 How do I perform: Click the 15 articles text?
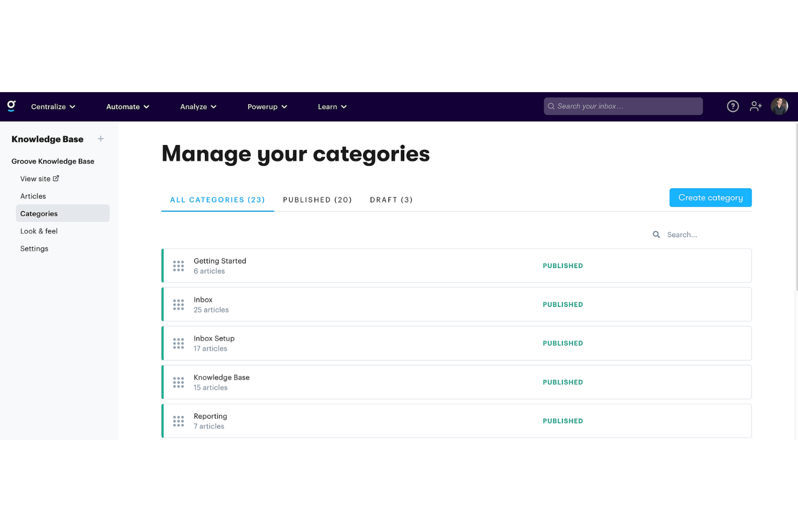(210, 388)
